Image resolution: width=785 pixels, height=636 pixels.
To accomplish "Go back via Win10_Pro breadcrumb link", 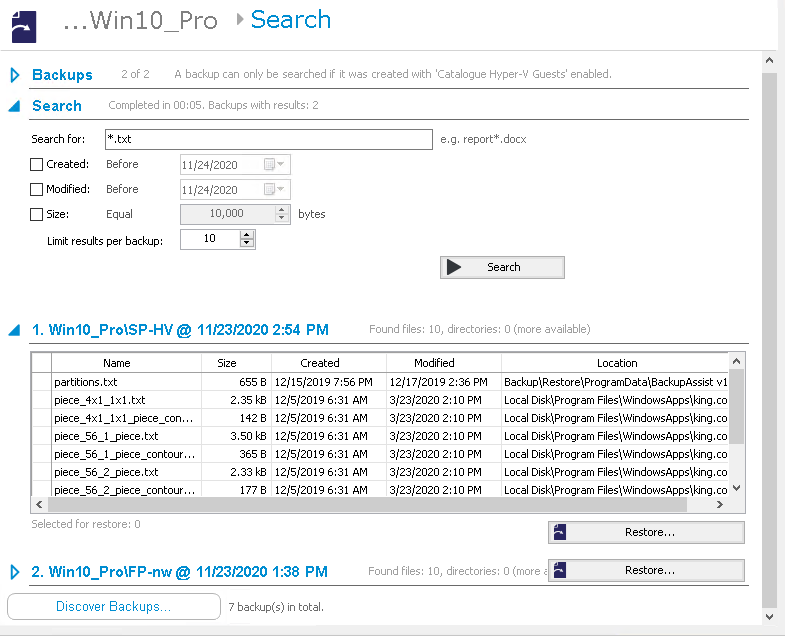I will tap(140, 21).
